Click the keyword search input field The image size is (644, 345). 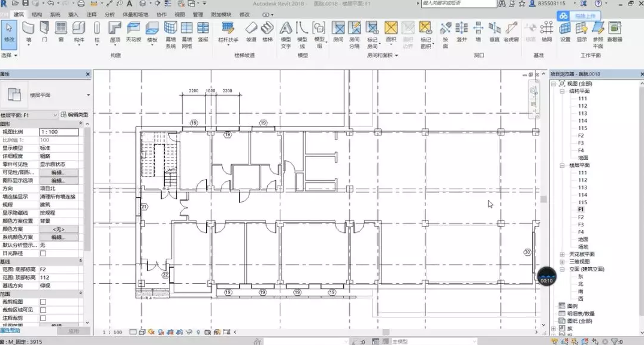[x=459, y=3]
